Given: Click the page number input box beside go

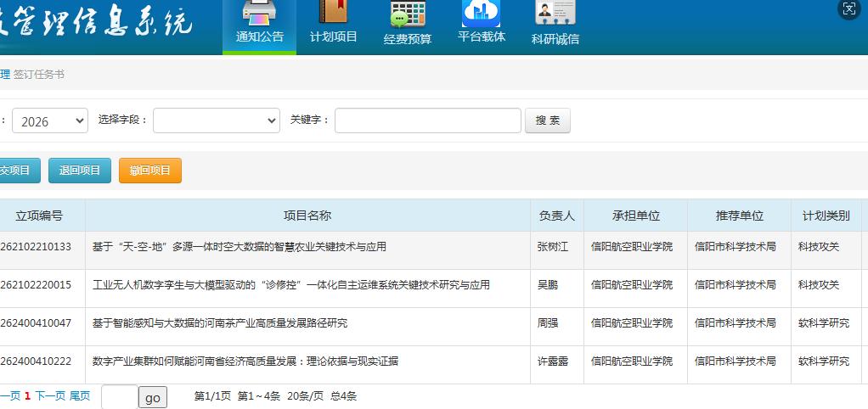Looking at the screenshot, I should 120,397.
